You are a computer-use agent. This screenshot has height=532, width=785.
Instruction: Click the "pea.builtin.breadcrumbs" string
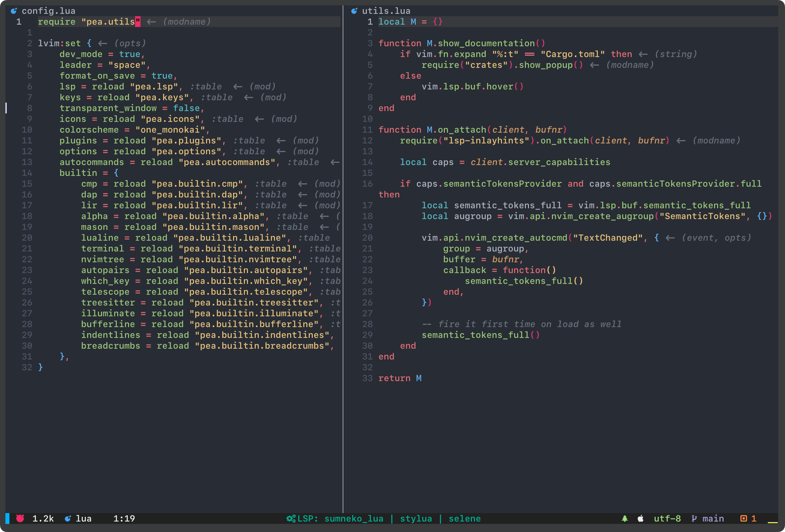[262, 346]
